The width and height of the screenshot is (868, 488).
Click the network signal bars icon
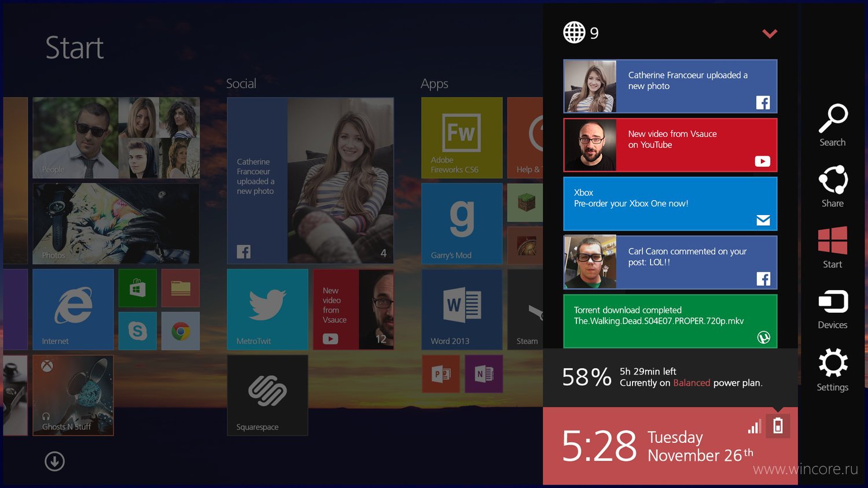coord(754,427)
